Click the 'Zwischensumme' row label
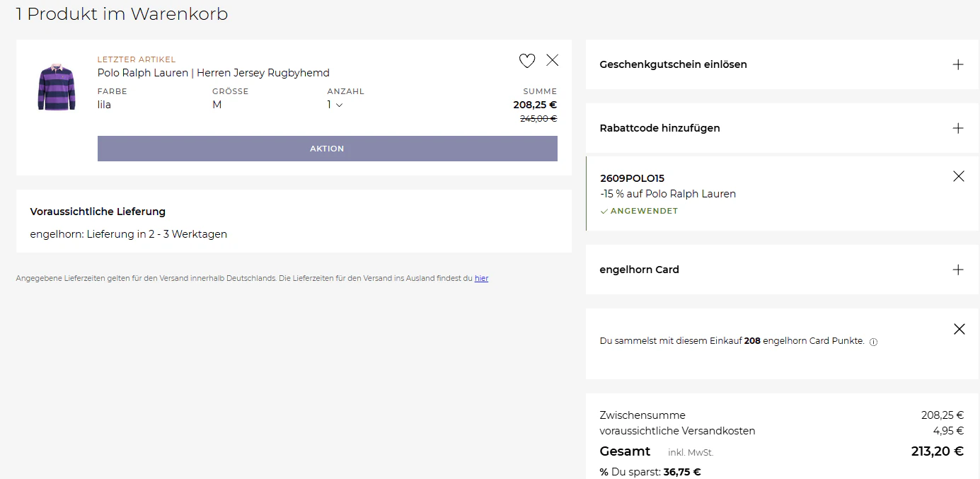The height and width of the screenshot is (479, 980). pyautogui.click(x=642, y=415)
